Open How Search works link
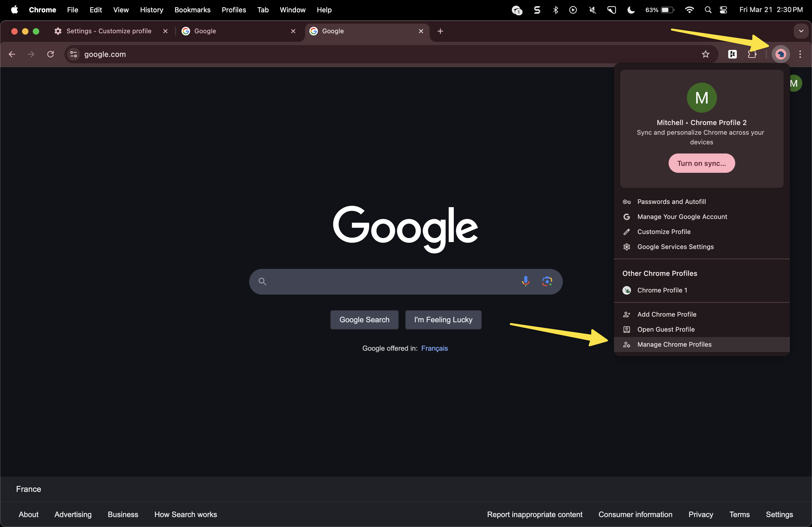 coord(186,514)
